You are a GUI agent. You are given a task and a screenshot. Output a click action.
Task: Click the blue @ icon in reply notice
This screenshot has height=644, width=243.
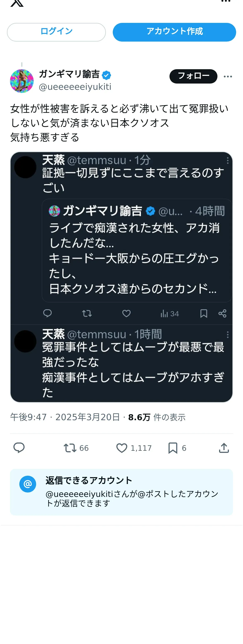click(28, 484)
